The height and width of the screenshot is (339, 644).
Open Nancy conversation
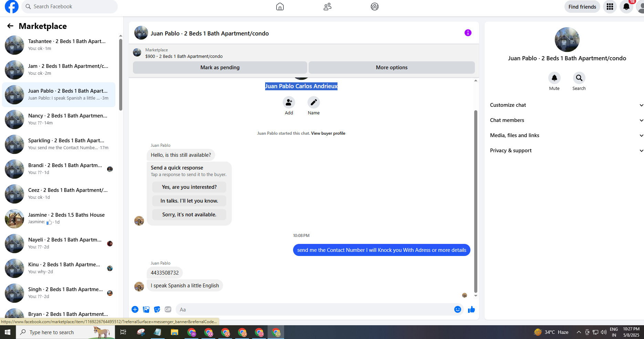pyautogui.click(x=59, y=120)
